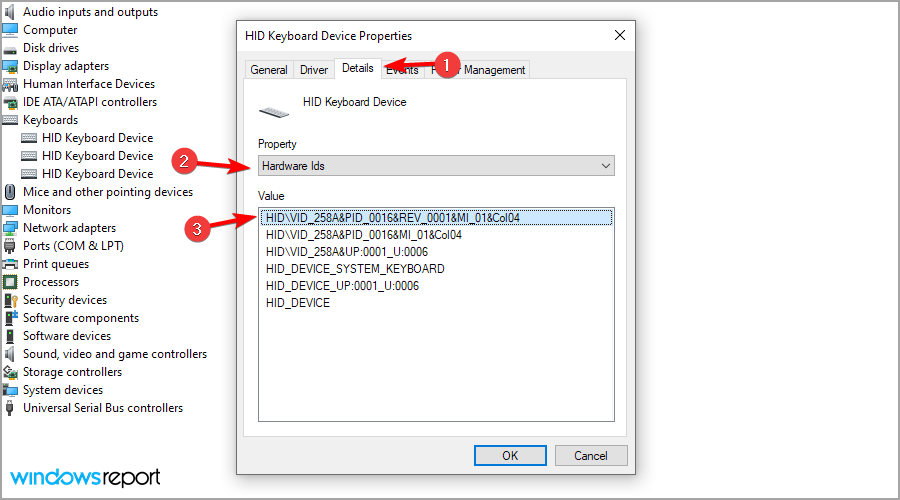Viewport: 900px width, 500px height.
Task: Click the Print queues icon
Action: (x=10, y=264)
